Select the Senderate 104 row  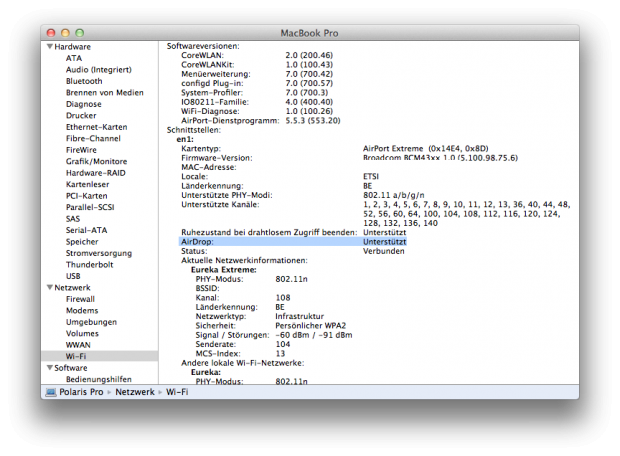point(243,344)
